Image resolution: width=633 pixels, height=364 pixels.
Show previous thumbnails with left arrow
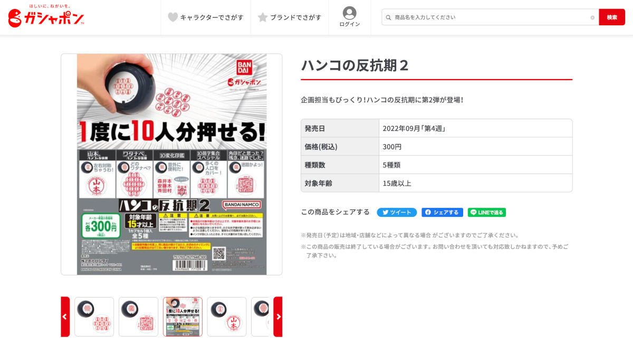(x=65, y=317)
